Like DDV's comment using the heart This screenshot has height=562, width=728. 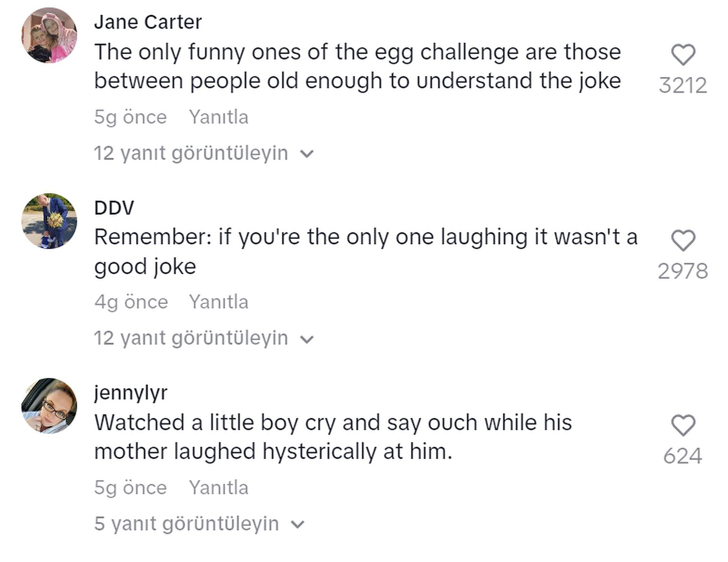click(x=683, y=241)
